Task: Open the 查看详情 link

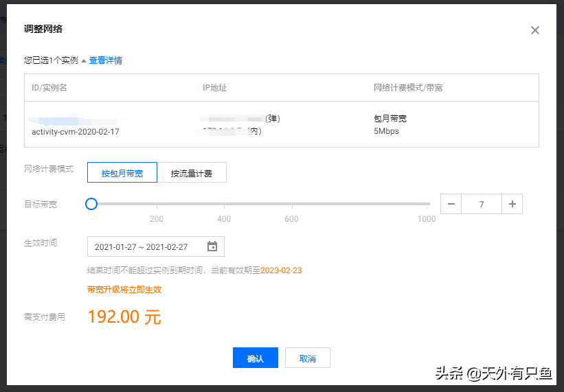Action: click(x=105, y=60)
